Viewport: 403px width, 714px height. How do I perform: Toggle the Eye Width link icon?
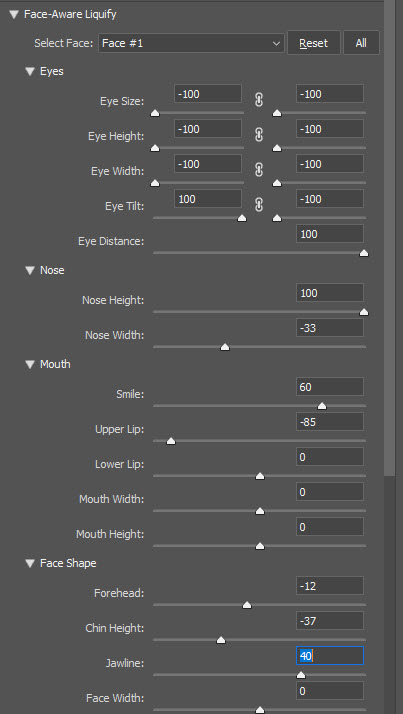[259, 170]
